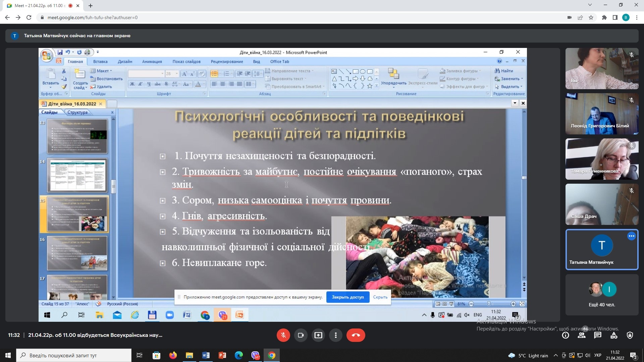Click the Скрыть link
The height and width of the screenshot is (362, 644).
pos(380,297)
